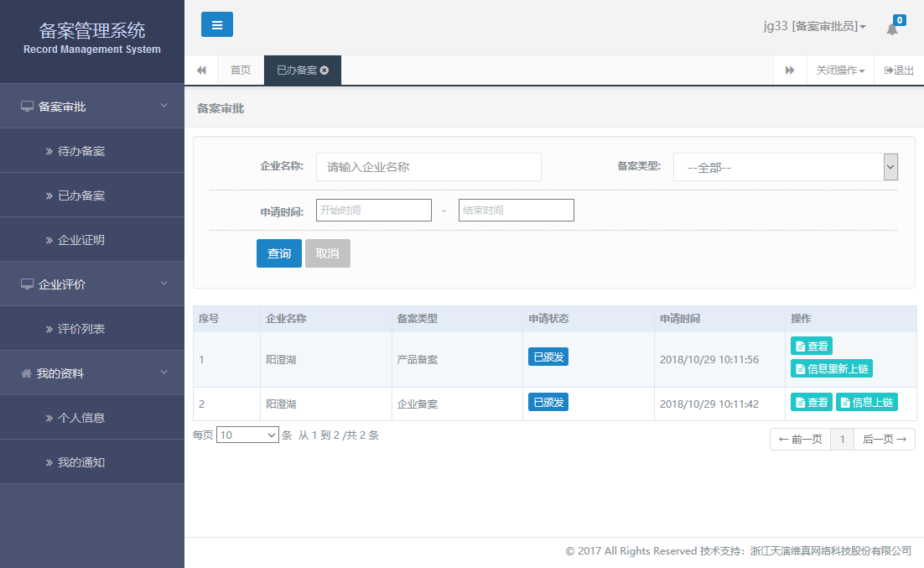Open the jg33 user account menu
The width and height of the screenshot is (924, 568).
click(x=814, y=27)
